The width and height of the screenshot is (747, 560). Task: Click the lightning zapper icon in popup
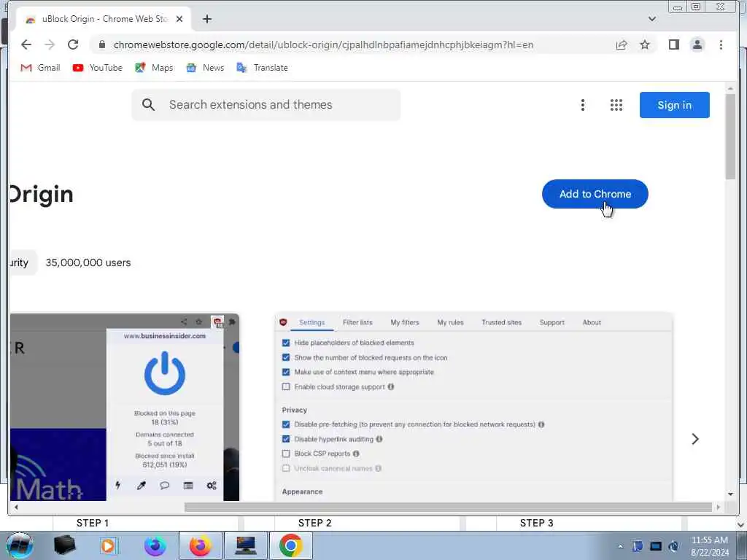coord(118,485)
